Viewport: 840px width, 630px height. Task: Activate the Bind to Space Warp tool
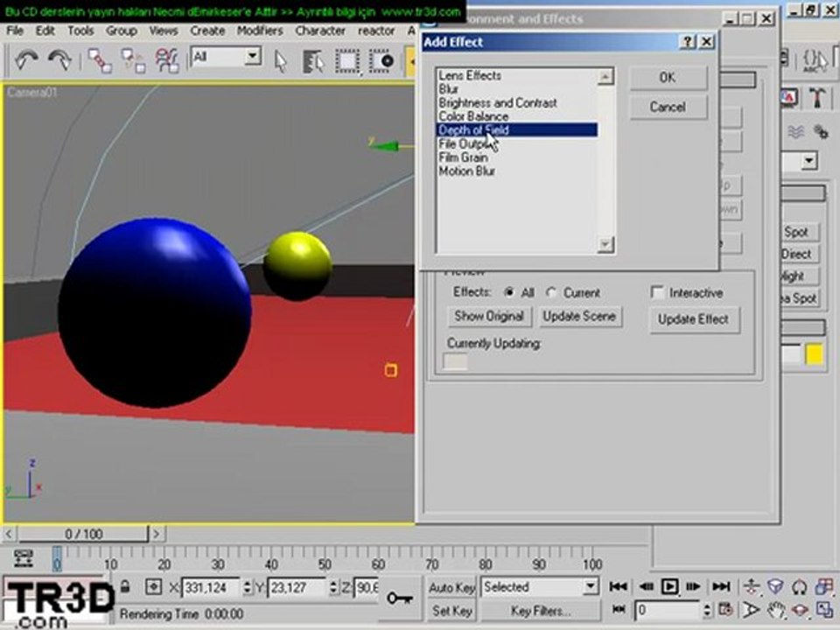(x=166, y=60)
